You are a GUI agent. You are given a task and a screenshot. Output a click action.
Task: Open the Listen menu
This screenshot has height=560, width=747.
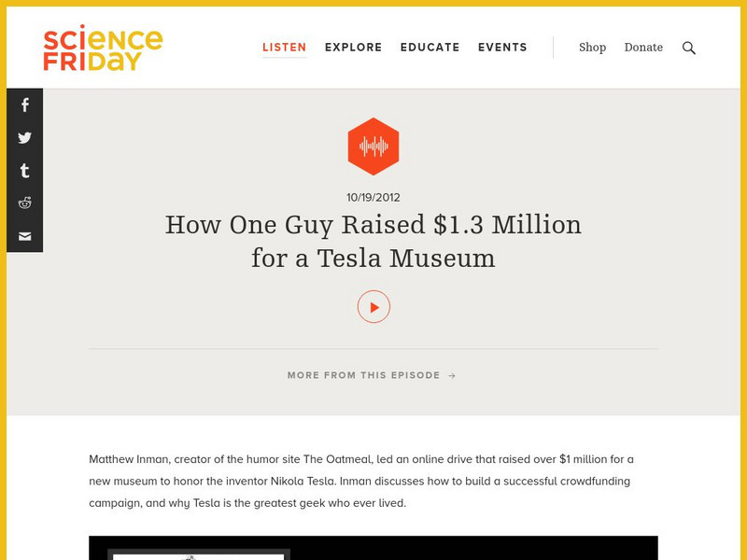pos(285,48)
